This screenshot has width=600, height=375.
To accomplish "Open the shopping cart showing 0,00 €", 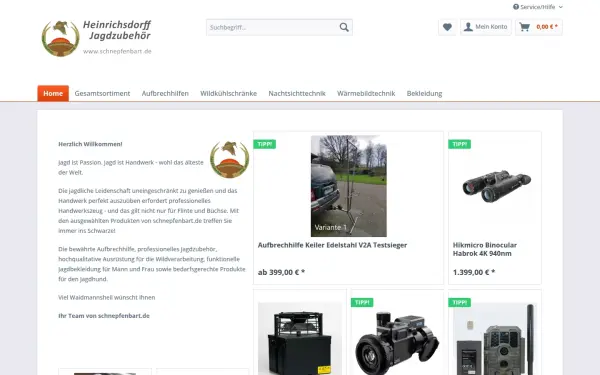I will (x=539, y=27).
